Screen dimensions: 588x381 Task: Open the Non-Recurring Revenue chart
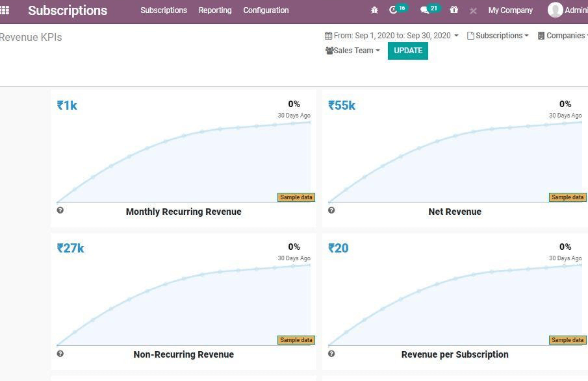[x=183, y=305]
